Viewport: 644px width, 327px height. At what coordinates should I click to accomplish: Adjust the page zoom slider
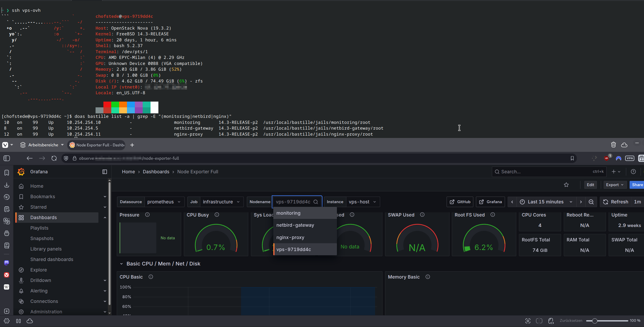point(595,321)
